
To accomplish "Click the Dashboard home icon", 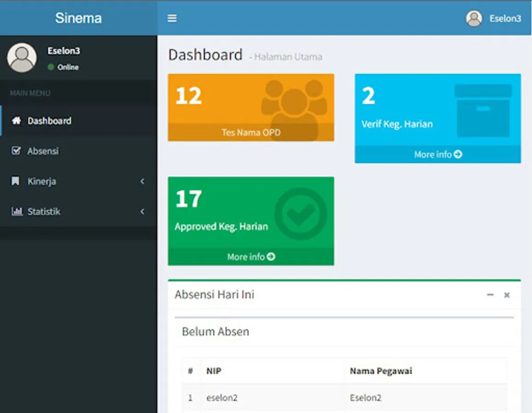I will 17,121.
